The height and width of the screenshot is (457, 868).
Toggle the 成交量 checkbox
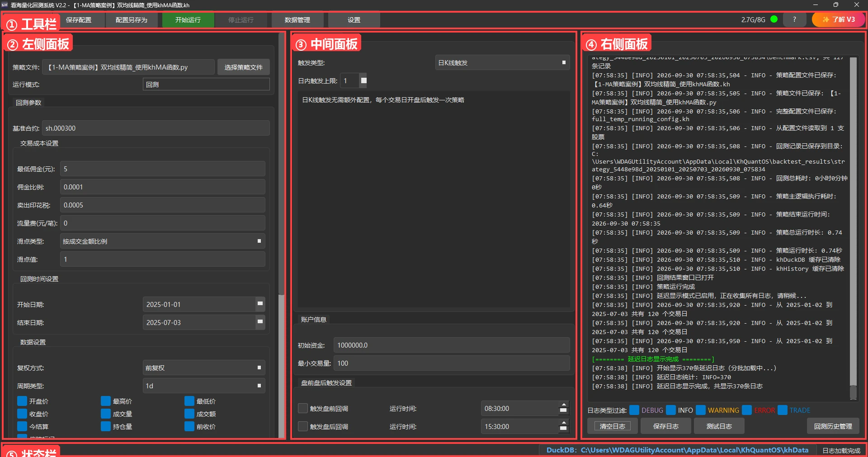coord(106,414)
